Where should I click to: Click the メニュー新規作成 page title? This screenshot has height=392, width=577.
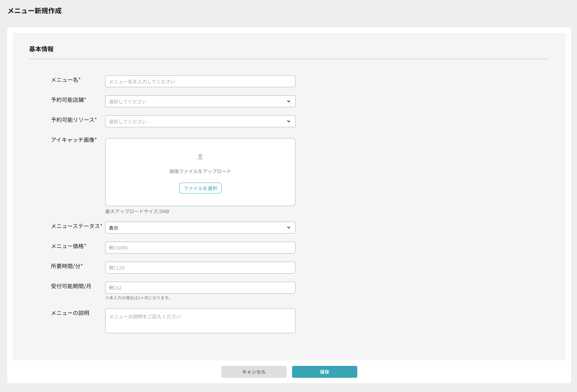click(x=34, y=11)
